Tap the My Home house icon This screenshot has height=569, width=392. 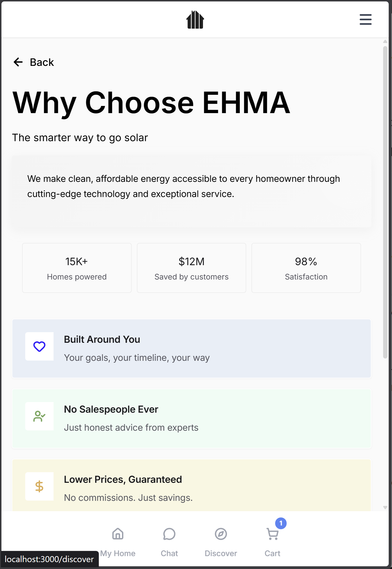click(x=118, y=534)
